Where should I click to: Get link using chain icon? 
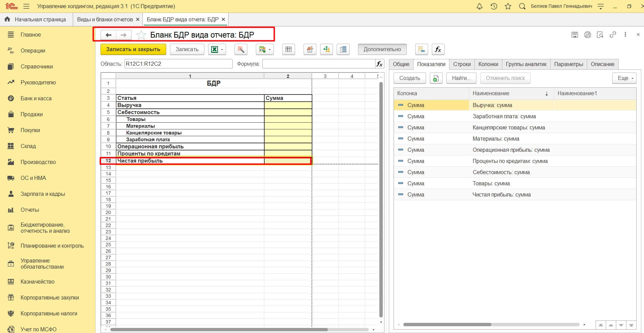click(613, 35)
